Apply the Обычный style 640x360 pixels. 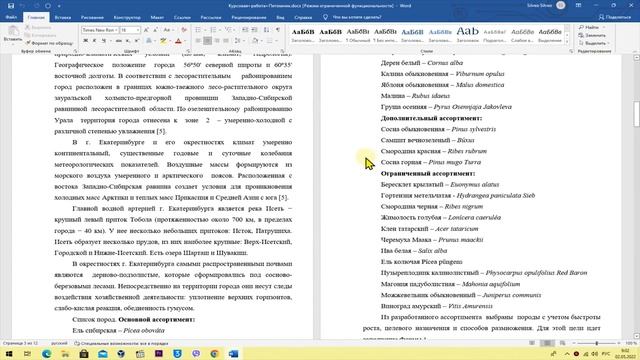[358, 35]
